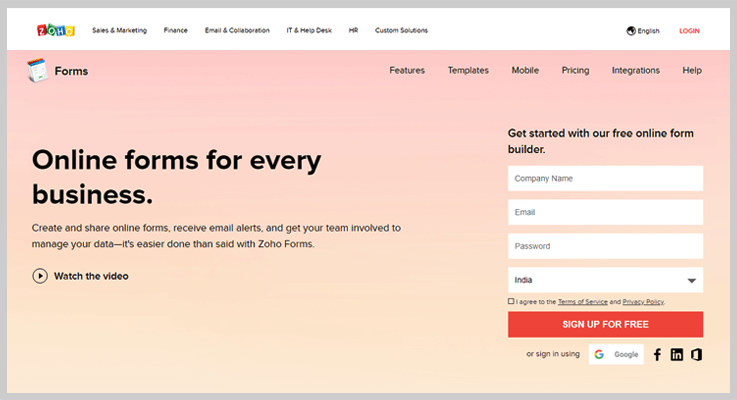Click the 'Get started with our free online form builder.' heading
Image resolution: width=737 pixels, height=400 pixels.
tap(601, 141)
